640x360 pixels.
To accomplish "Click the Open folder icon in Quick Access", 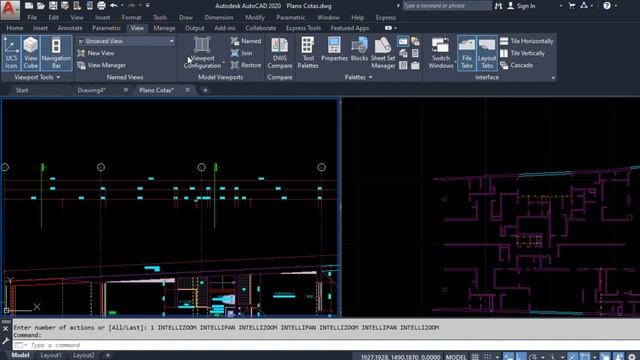I will click(41, 6).
